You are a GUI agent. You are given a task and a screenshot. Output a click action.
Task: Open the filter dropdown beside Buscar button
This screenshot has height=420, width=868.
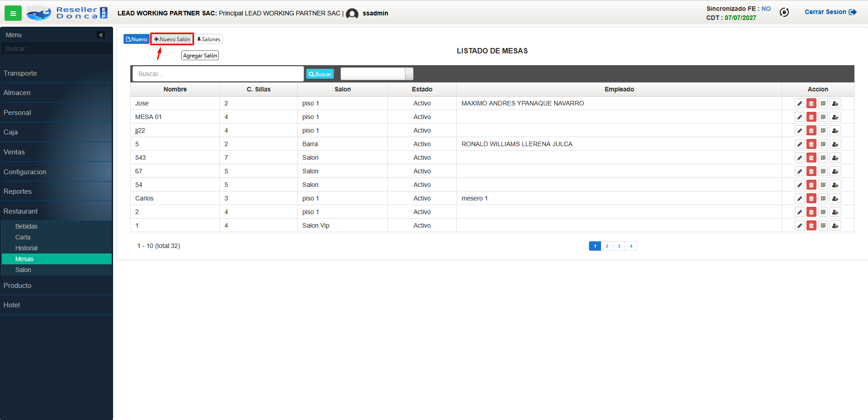(x=377, y=74)
